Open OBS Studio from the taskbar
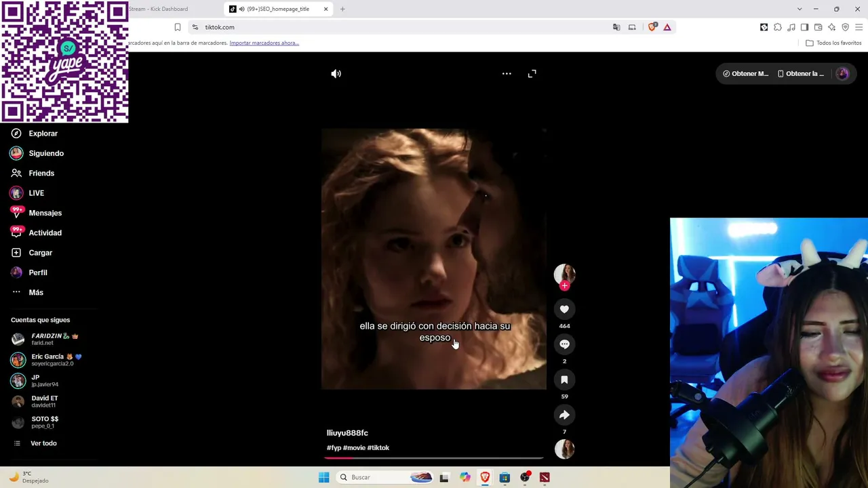 point(525,477)
